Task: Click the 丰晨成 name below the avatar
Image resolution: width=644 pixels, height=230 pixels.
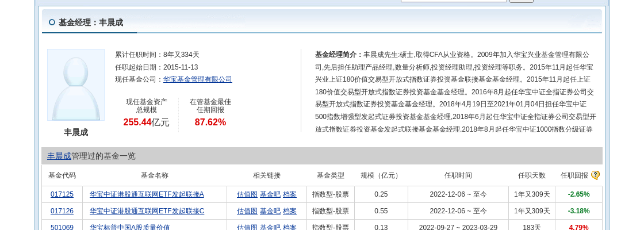Action: tap(76, 132)
